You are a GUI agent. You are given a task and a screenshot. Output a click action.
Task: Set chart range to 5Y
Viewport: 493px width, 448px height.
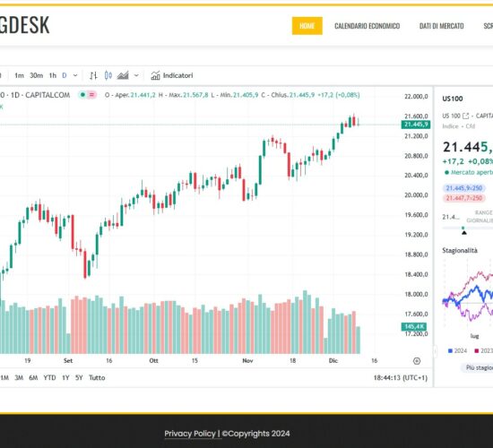tap(79, 377)
